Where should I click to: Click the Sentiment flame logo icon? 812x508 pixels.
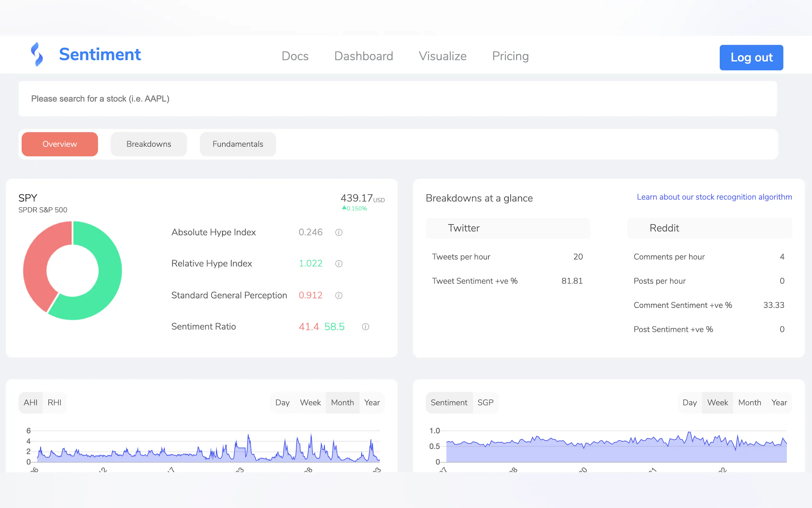click(37, 54)
